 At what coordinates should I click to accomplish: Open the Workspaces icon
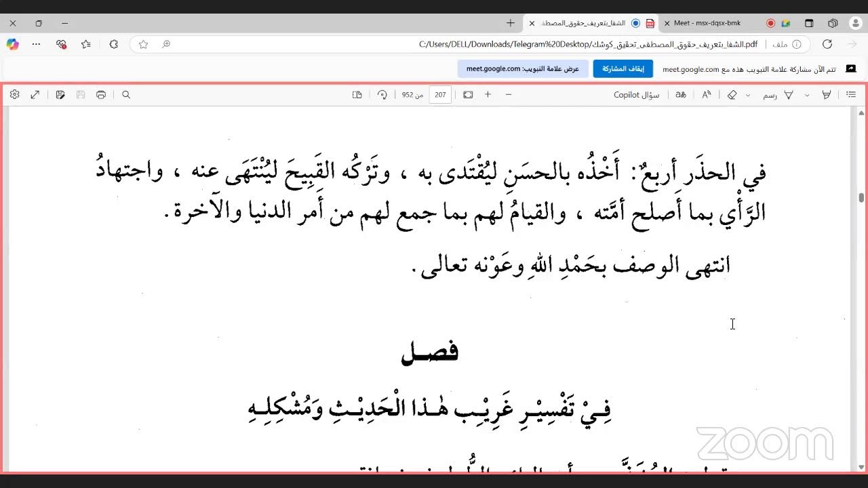[x=833, y=23]
